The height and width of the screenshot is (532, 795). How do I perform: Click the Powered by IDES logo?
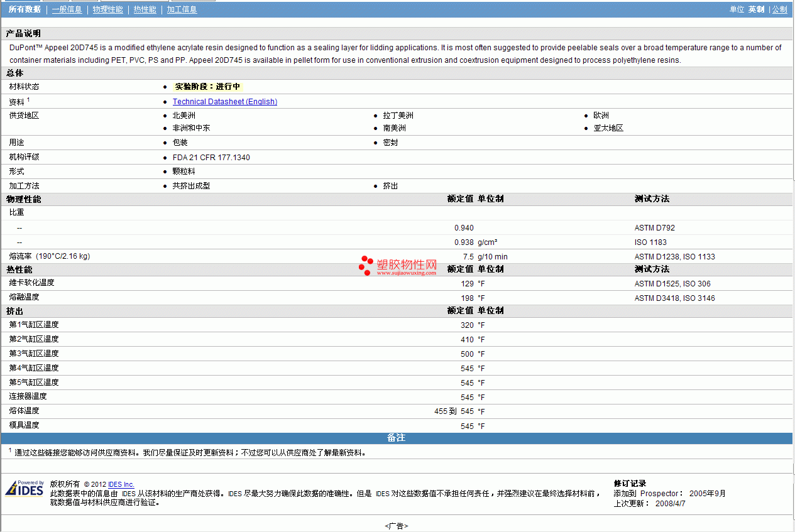[x=25, y=489]
